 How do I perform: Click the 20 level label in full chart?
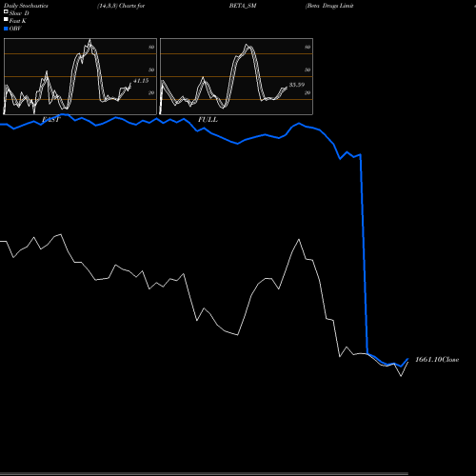tap(307, 92)
